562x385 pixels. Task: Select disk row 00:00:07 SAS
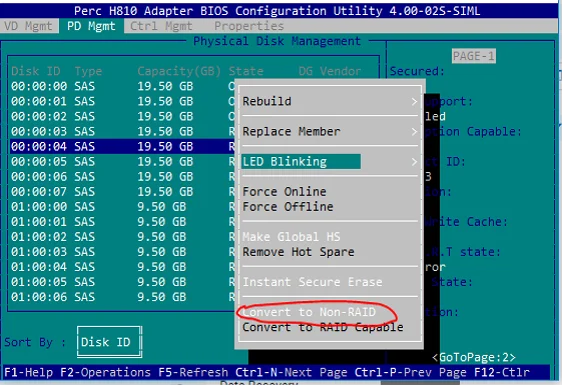pyautogui.click(x=122, y=192)
